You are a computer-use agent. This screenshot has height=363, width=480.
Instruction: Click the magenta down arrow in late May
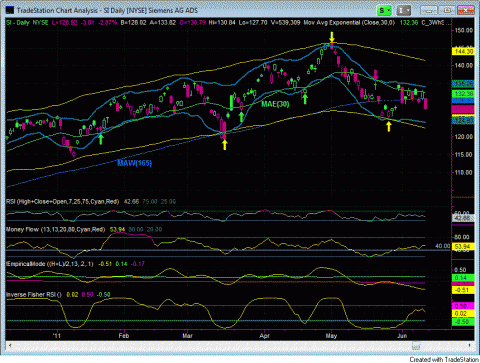coord(376,74)
